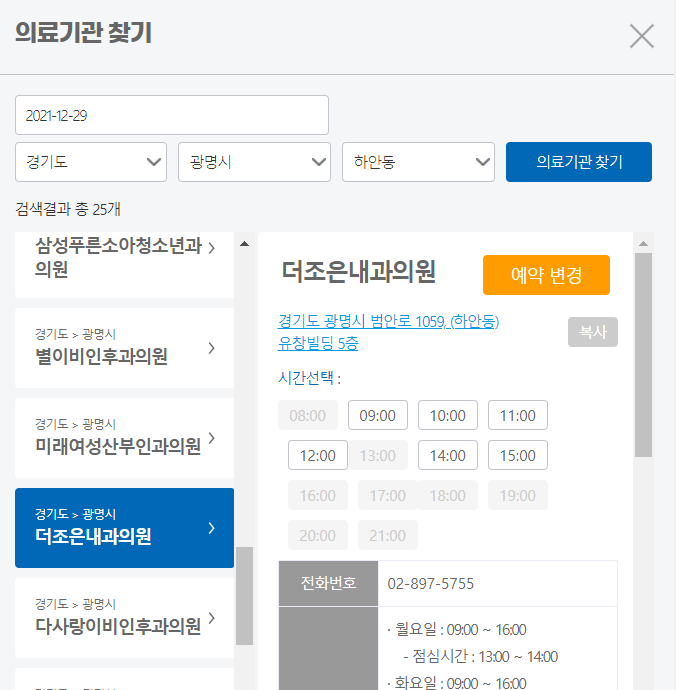Open the address link 경기도 광명시 범안로 1059
676x690 pixels.
click(388, 332)
